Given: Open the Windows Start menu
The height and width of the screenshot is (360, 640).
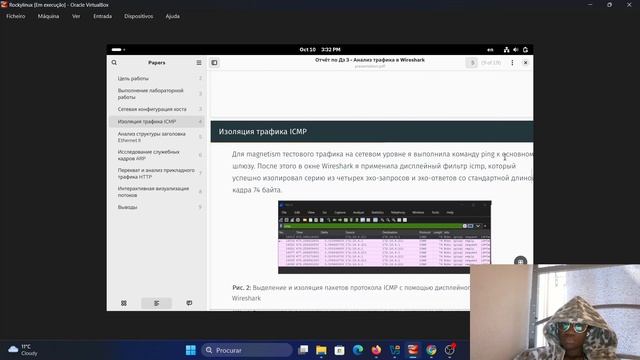Looking at the screenshot, I should [191, 350].
